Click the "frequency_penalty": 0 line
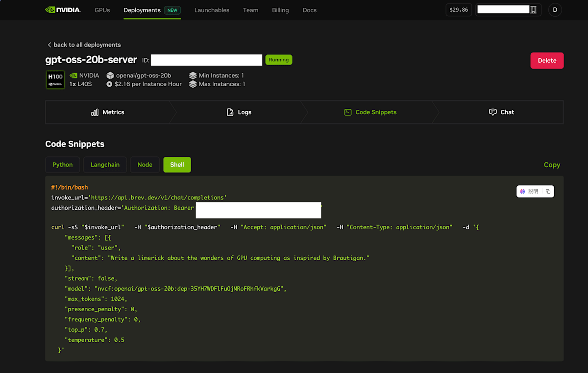The height and width of the screenshot is (373, 588). click(x=103, y=320)
